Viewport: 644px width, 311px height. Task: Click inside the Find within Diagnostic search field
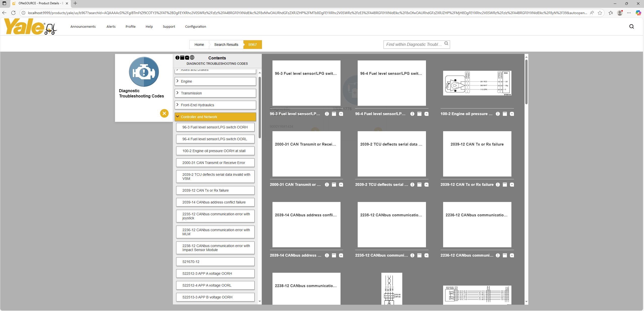413,44
